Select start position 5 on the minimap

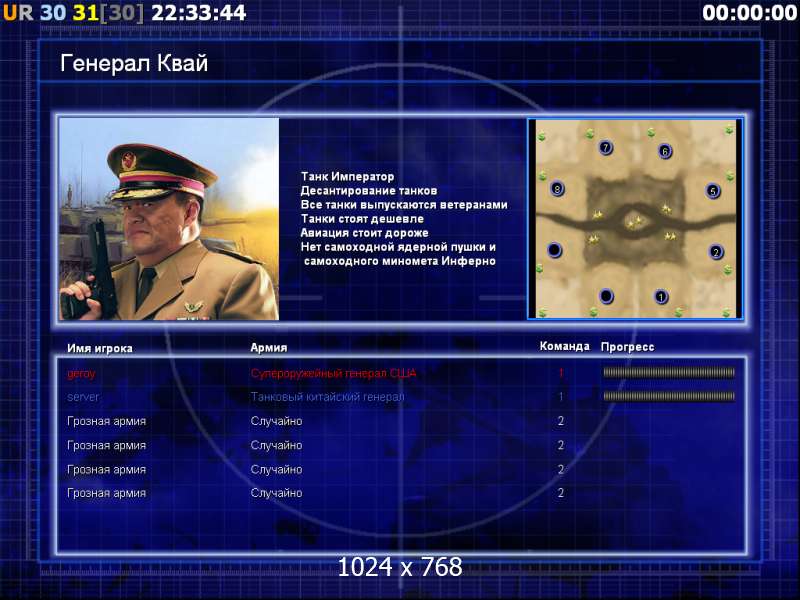[713, 191]
